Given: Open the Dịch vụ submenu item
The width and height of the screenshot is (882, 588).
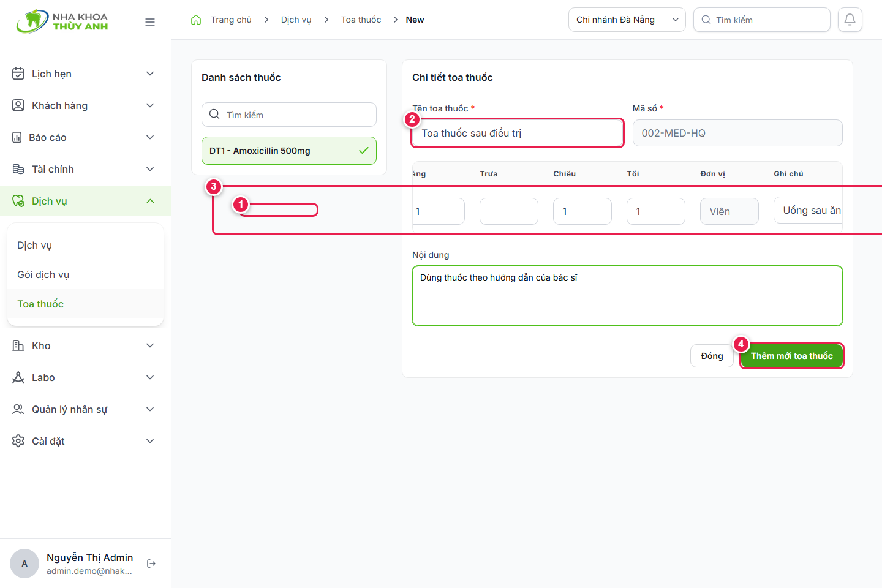Looking at the screenshot, I should coord(86,245).
